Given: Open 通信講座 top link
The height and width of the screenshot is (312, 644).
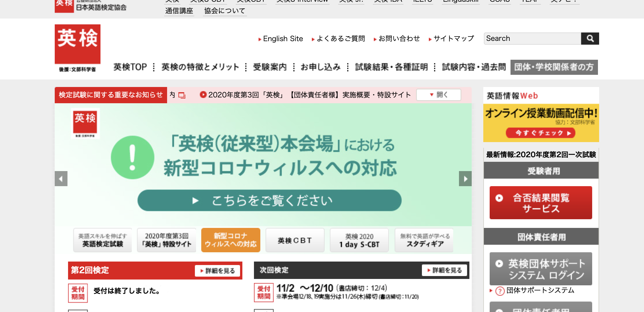Looking at the screenshot, I should 179,11.
